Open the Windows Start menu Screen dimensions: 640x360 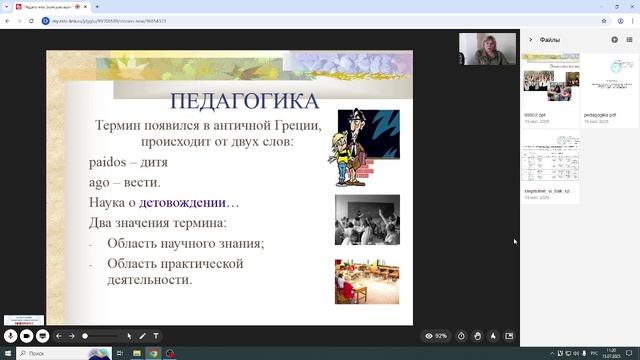(8, 353)
